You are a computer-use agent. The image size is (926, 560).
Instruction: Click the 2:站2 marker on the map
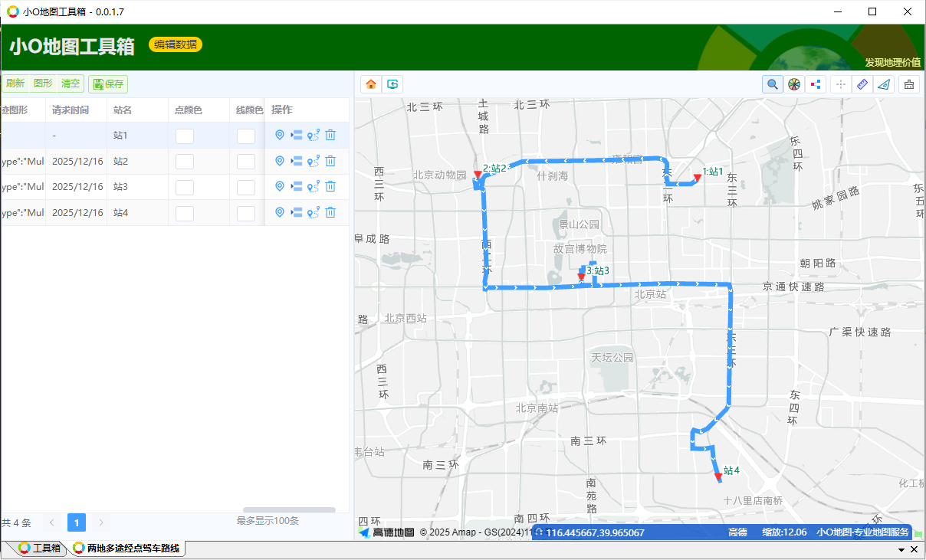478,174
